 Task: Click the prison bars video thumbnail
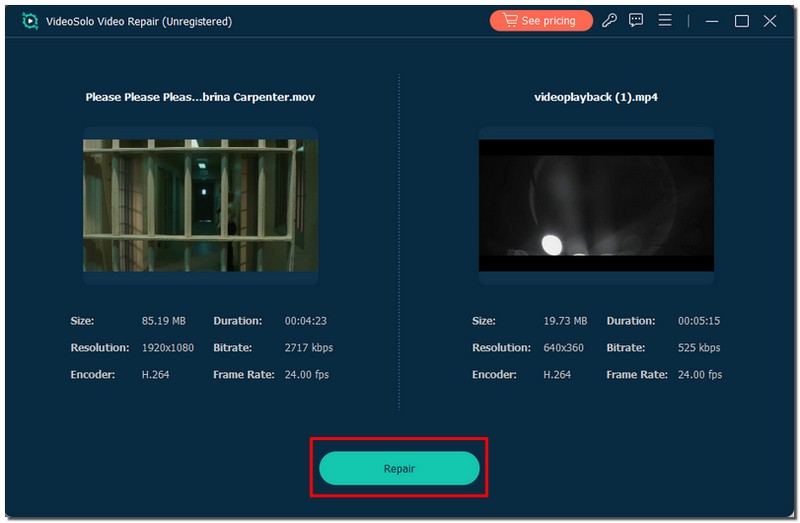pos(200,205)
